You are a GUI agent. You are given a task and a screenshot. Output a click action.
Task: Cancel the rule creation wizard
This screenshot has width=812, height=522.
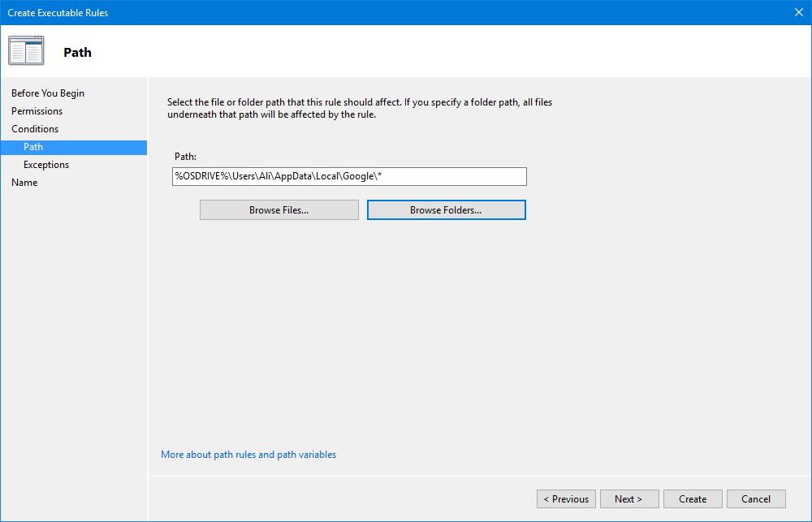click(x=756, y=499)
